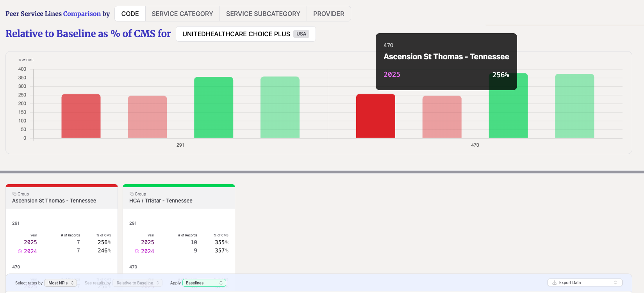Image resolution: width=644 pixels, height=293 pixels.
Task: Click the history clock icon beside 2024 in HCA card
Action: (x=137, y=251)
